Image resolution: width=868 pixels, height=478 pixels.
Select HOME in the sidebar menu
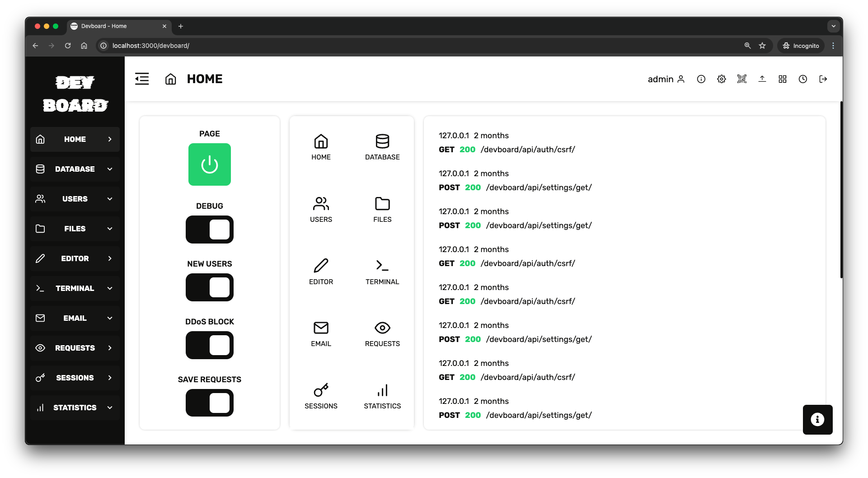75,139
